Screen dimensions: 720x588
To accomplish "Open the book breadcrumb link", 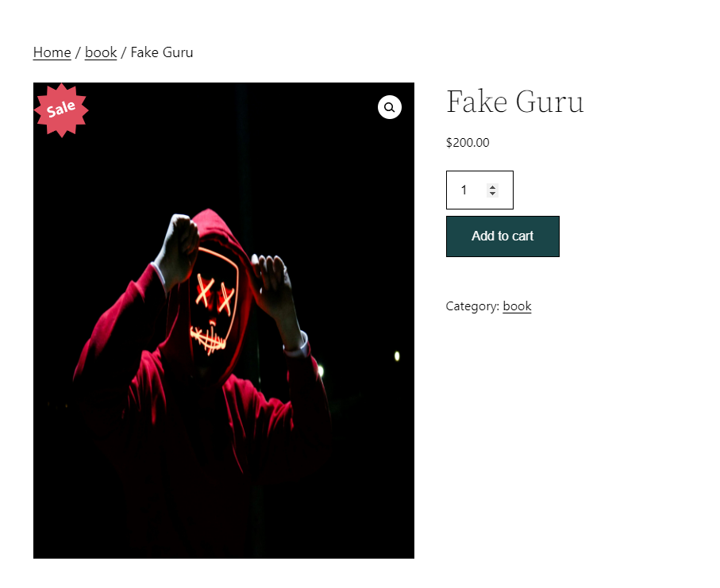I will [x=101, y=52].
